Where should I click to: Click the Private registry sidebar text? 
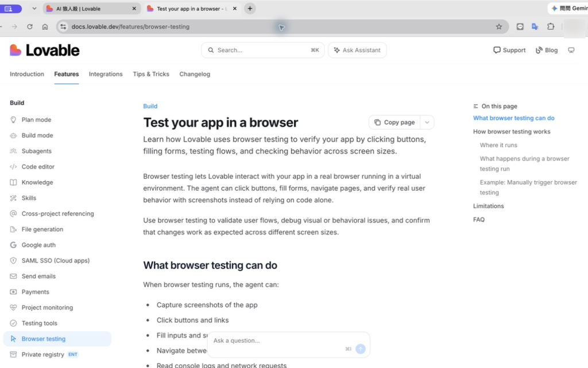[42, 354]
